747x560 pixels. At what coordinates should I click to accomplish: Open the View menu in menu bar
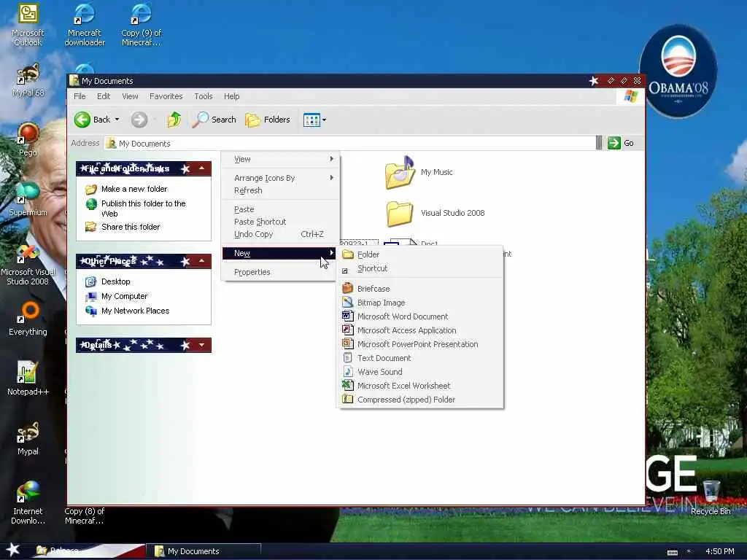click(x=130, y=96)
